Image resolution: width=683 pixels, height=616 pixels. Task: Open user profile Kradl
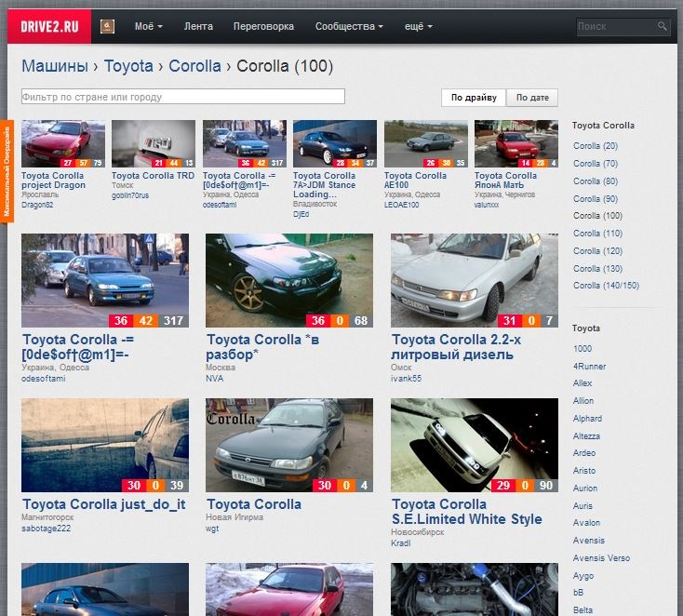pyautogui.click(x=401, y=543)
